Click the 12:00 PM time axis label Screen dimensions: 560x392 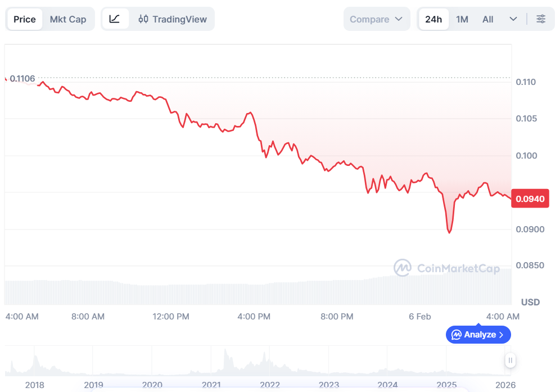tap(171, 317)
